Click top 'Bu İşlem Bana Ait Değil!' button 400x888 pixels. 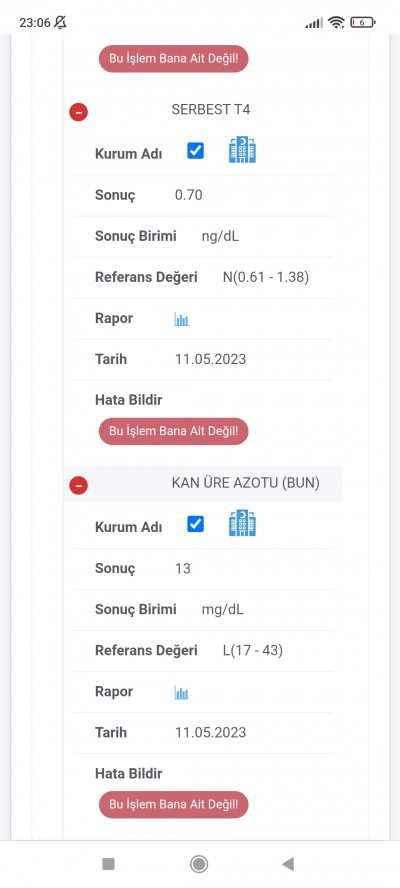tap(173, 59)
